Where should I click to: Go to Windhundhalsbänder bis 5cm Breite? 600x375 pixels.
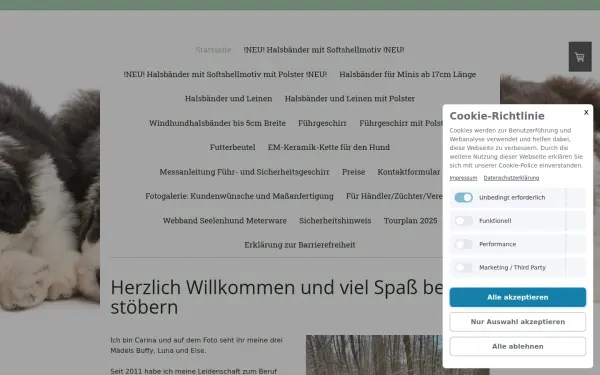pyautogui.click(x=217, y=123)
